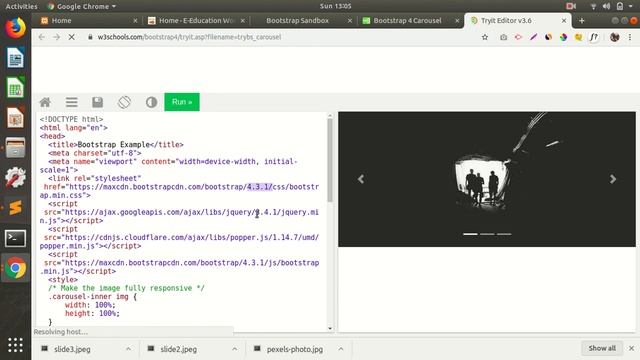640x360 pixels.
Task: Switch to Home - E-Education tab
Action: point(196,20)
